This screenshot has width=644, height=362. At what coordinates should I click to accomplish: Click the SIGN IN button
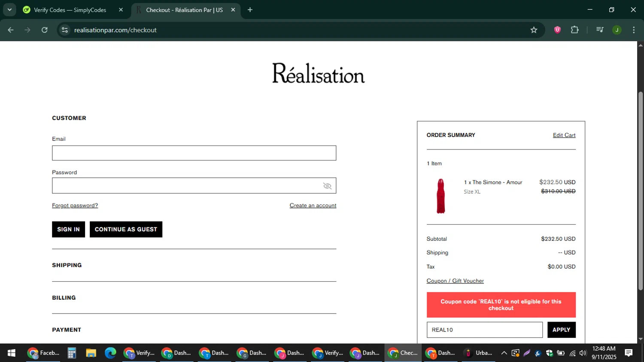[68, 229]
